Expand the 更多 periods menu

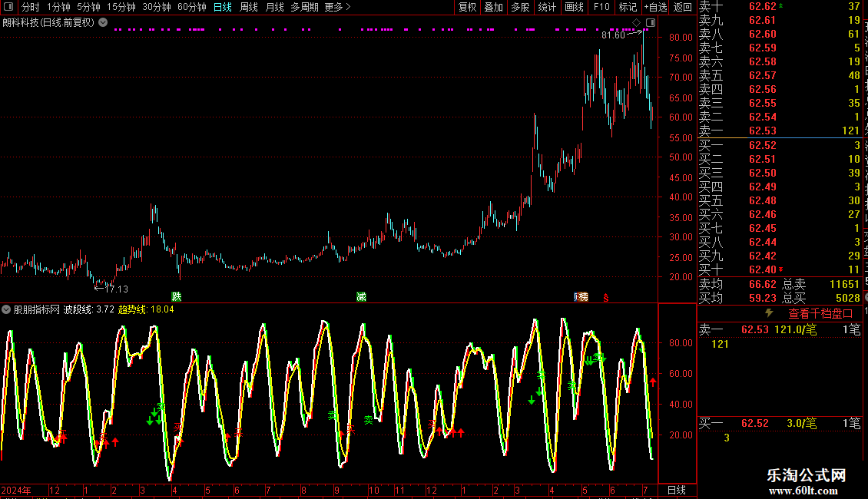[x=337, y=7]
